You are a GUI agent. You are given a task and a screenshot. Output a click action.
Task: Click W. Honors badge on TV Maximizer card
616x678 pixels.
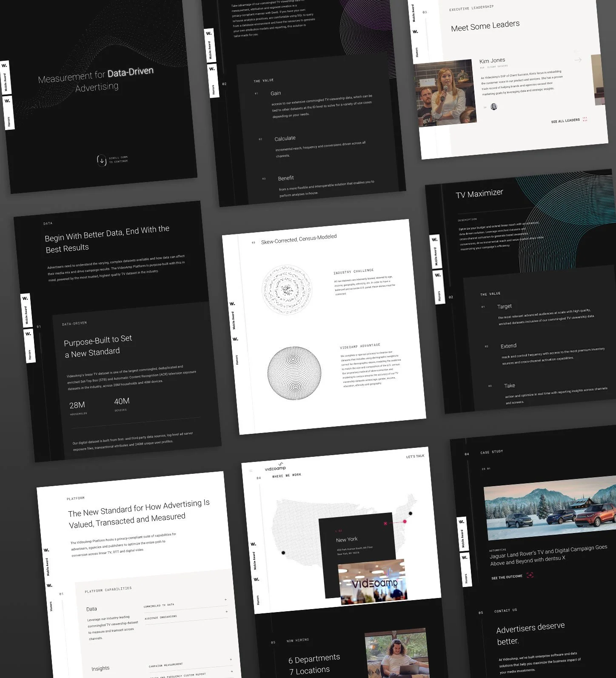point(439,287)
